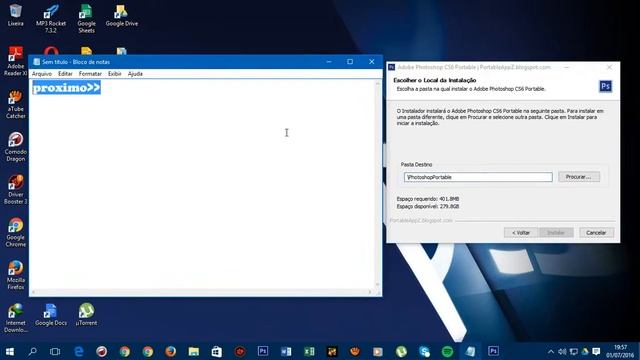Close the Photoshop CS6 Portable installer window
The image size is (640, 360).
coord(609,67)
